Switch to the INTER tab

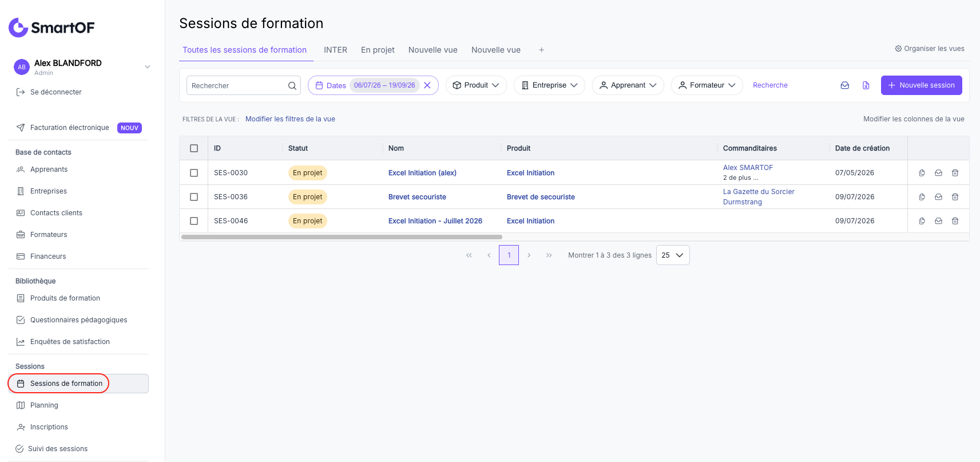[335, 50]
